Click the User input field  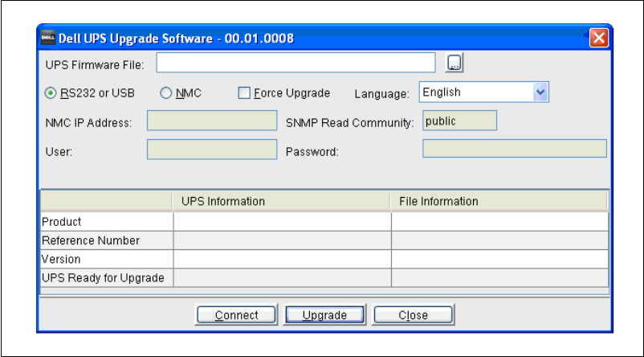coord(212,150)
